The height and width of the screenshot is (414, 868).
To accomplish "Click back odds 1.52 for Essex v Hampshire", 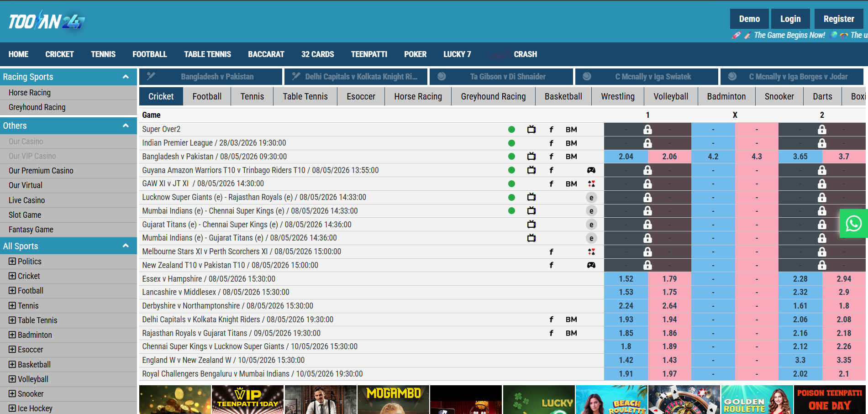I will tap(626, 279).
